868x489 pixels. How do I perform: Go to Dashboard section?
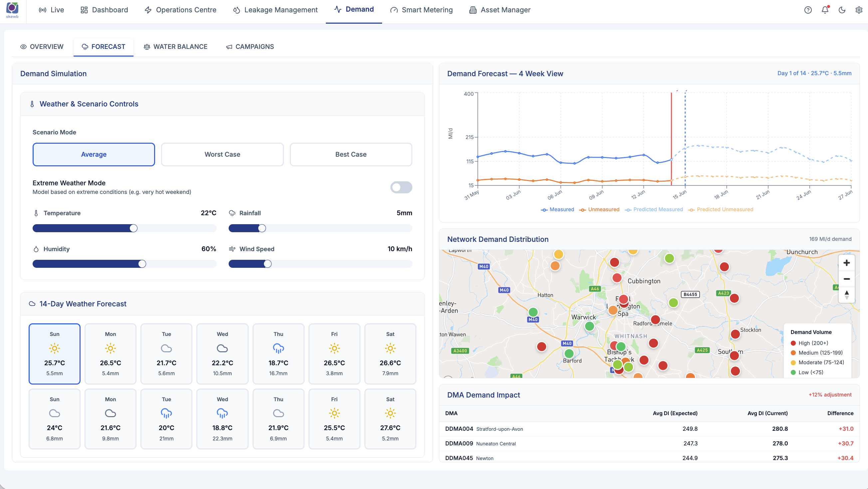tap(104, 10)
